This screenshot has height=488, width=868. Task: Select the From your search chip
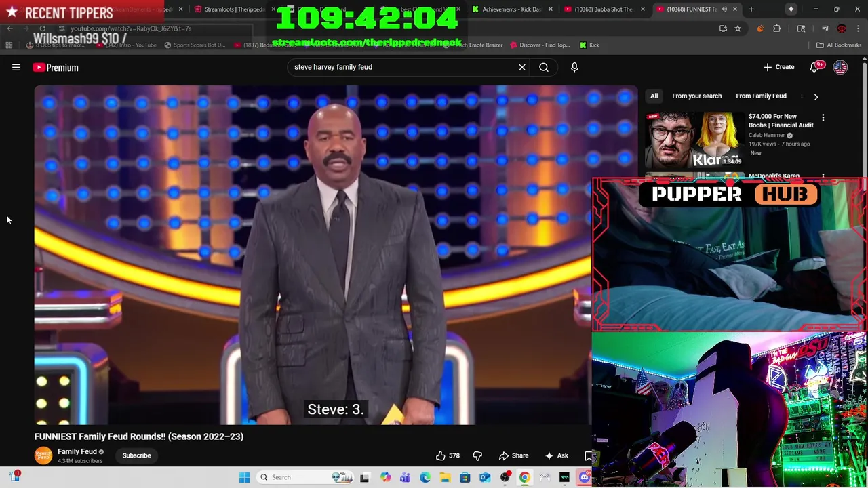coord(696,96)
